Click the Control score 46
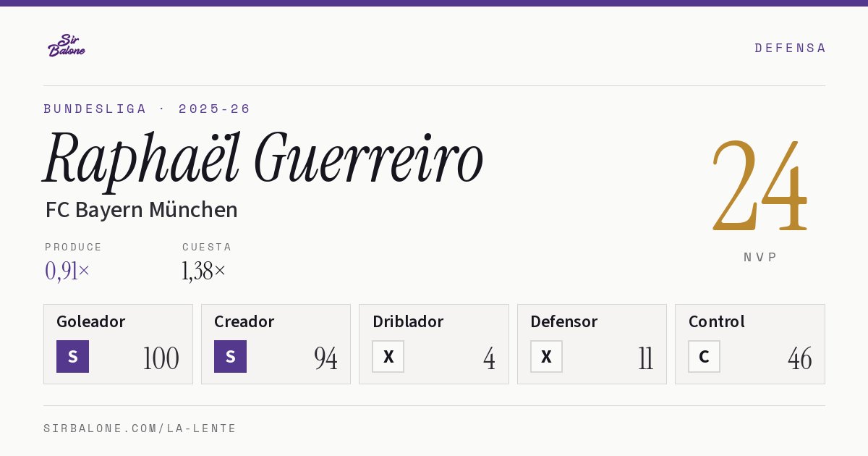 click(799, 358)
